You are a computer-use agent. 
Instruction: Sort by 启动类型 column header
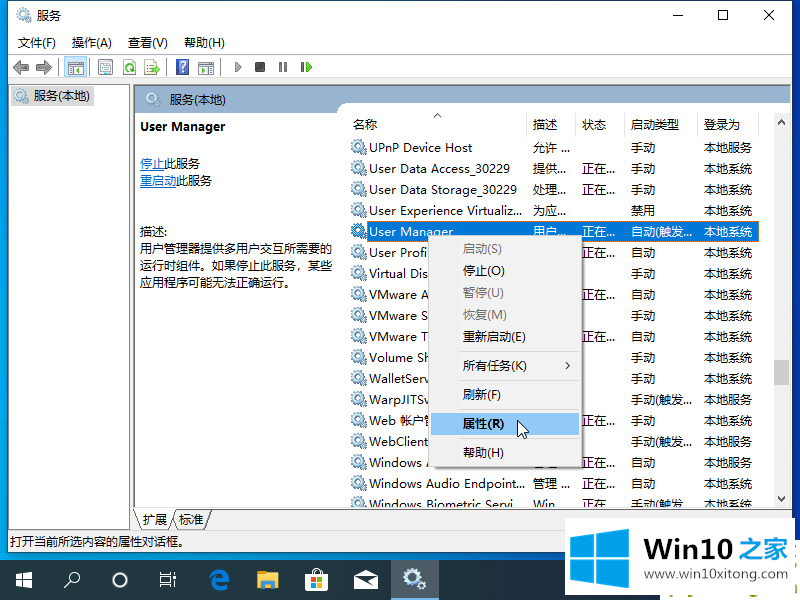(655, 124)
